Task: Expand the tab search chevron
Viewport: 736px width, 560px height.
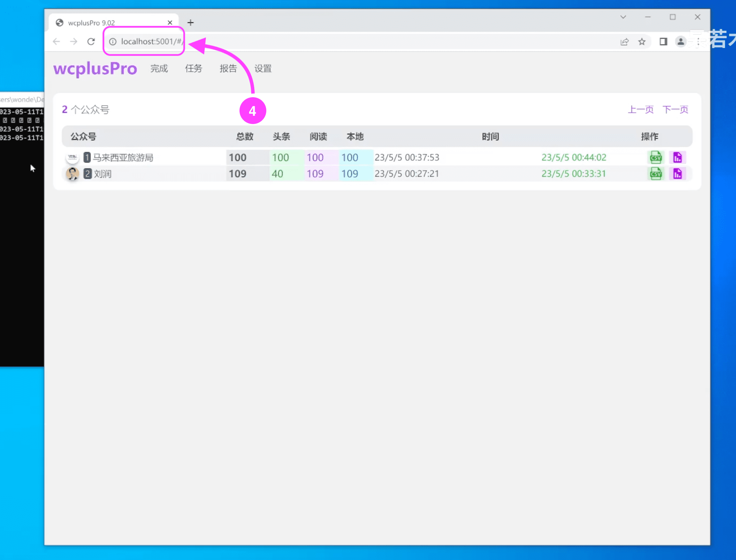Action: coord(623,17)
